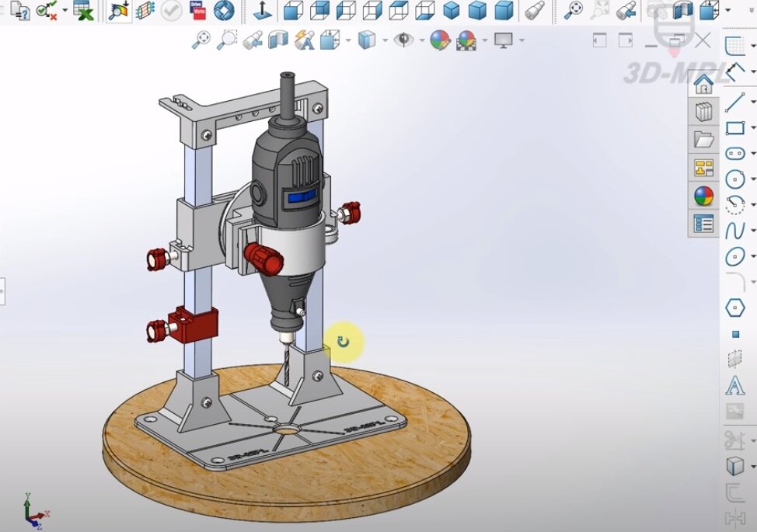The height and width of the screenshot is (532, 757).
Task: Open SOLIDWORKS Resources home tab
Action: 703,85
